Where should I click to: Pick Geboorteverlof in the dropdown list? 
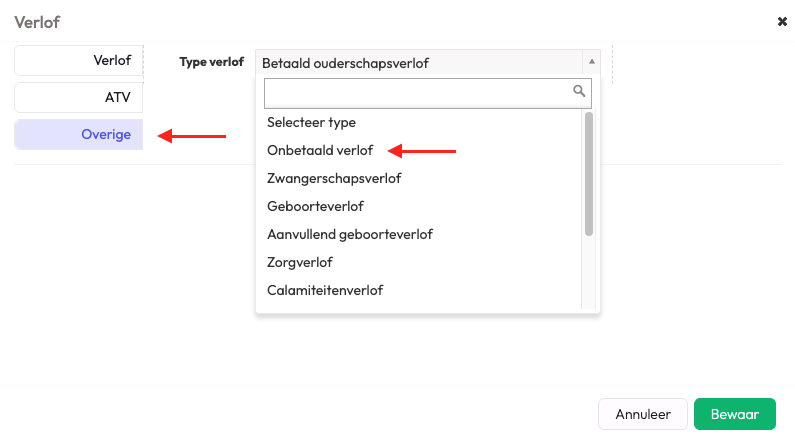point(315,206)
